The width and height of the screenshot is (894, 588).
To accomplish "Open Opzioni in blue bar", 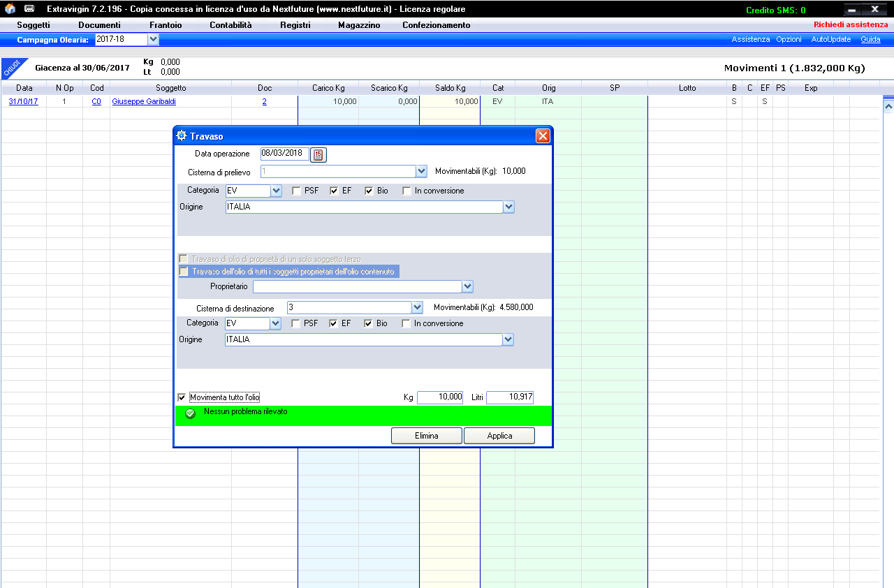I will (789, 40).
